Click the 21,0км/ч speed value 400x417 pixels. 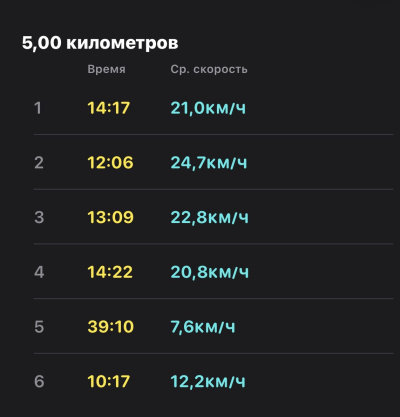(208, 108)
